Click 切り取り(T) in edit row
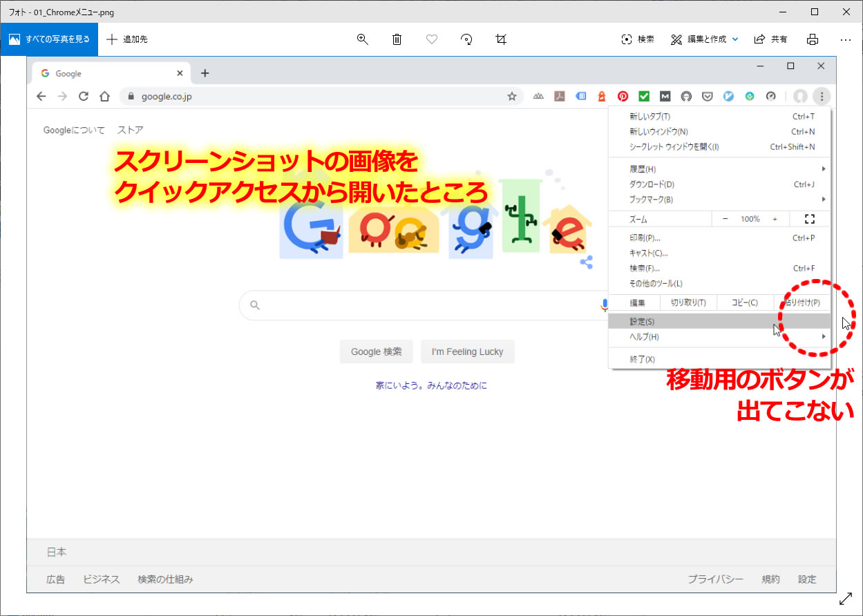 (688, 303)
